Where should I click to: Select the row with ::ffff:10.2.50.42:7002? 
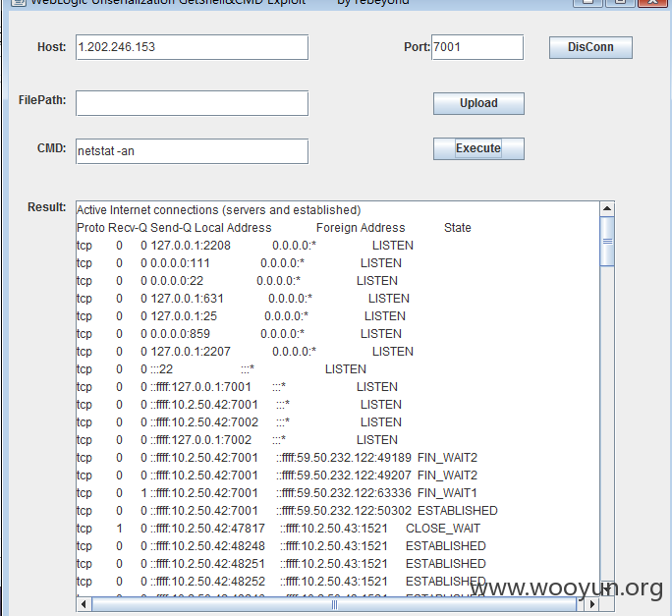pos(239,422)
